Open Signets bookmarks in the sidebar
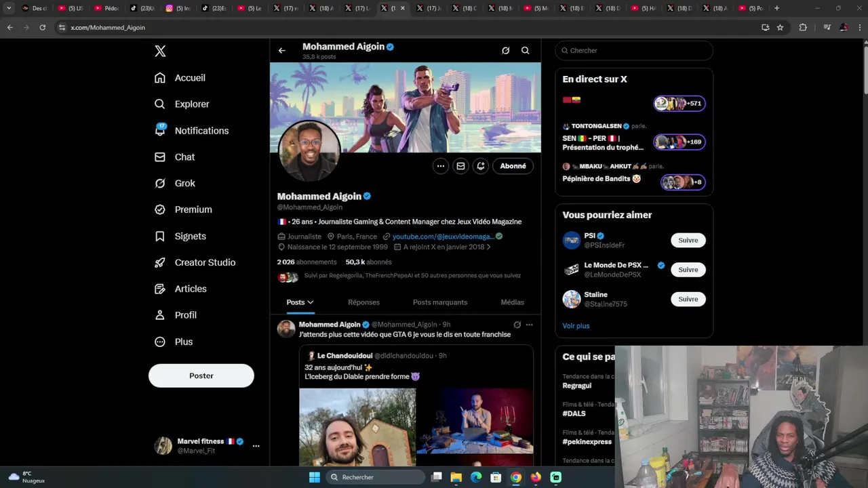The image size is (868, 488). (x=180, y=237)
